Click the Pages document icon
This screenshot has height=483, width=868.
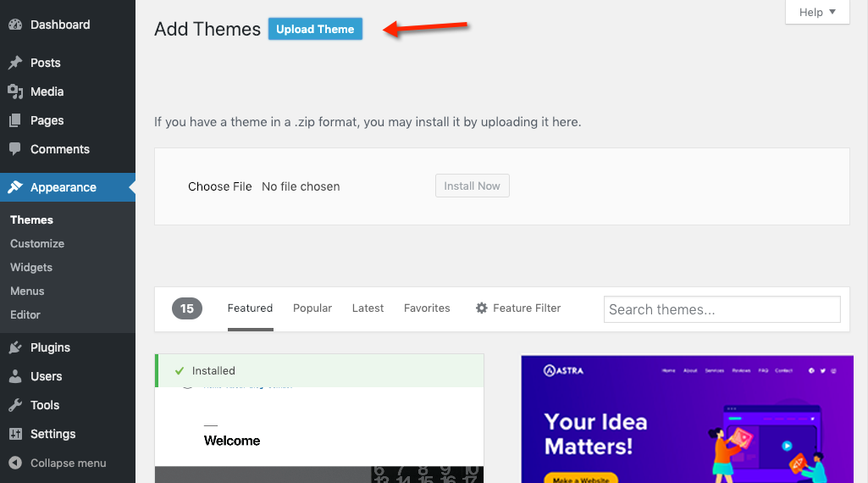pyautogui.click(x=15, y=120)
